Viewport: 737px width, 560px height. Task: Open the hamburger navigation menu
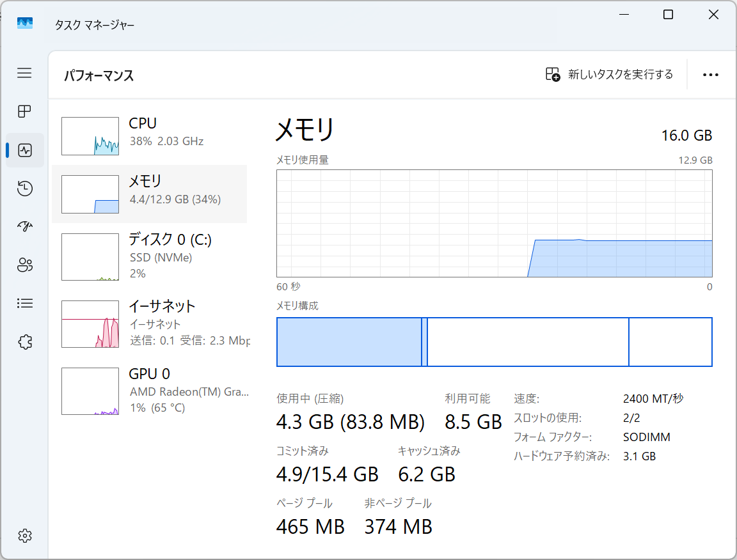[x=24, y=74]
